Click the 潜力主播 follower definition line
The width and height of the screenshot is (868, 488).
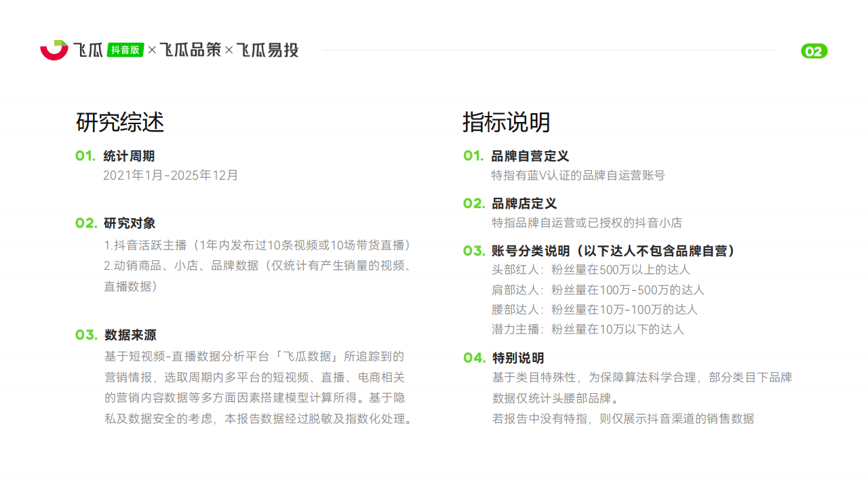tap(587, 329)
